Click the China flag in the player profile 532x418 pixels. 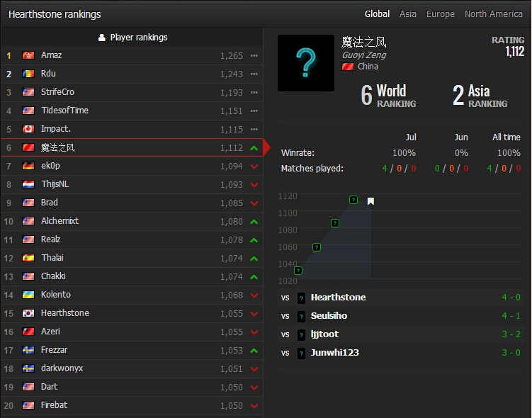(348, 67)
